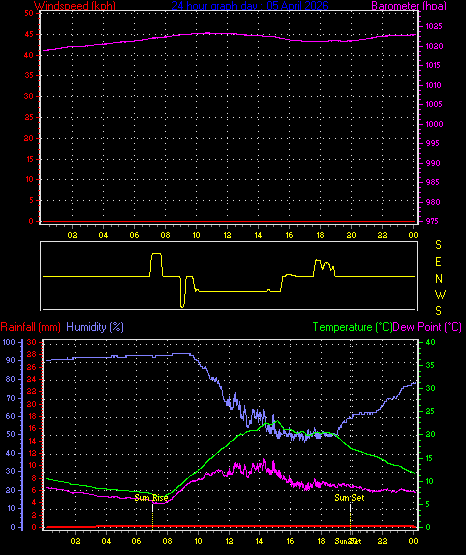
Task: Click the Dew Point (°C) legend label
Action: [427, 327]
